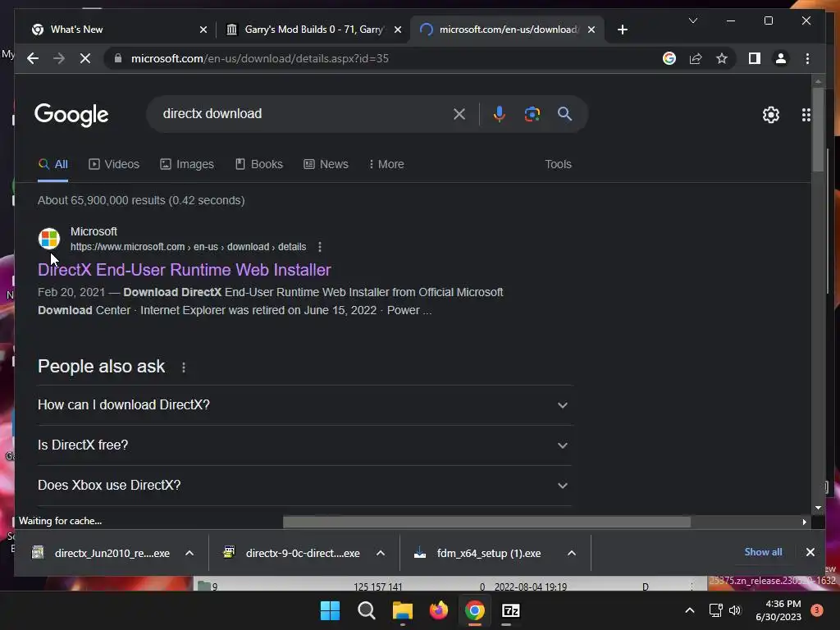Open the fdm_x64_setup download item
The width and height of the screenshot is (840, 630).
478,553
